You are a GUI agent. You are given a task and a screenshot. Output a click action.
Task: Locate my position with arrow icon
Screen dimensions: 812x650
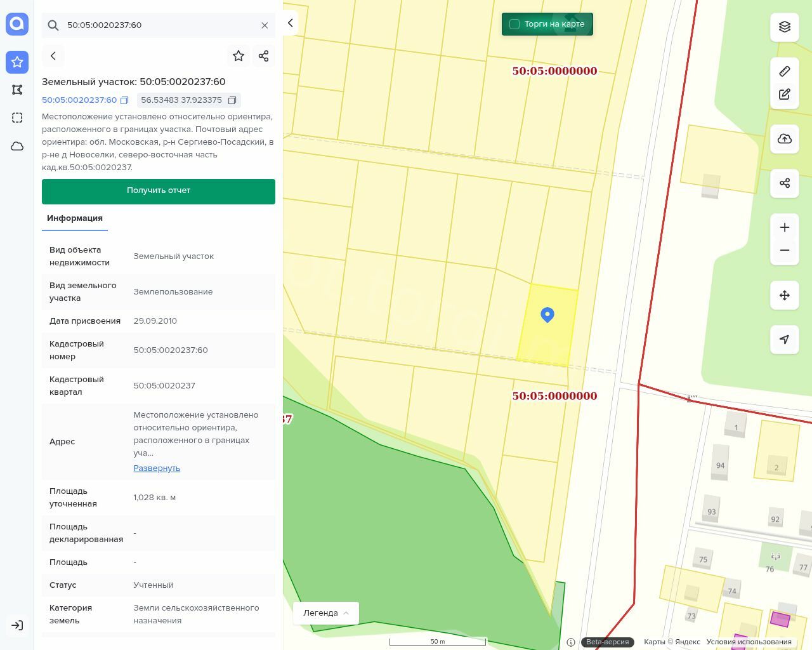pos(785,340)
